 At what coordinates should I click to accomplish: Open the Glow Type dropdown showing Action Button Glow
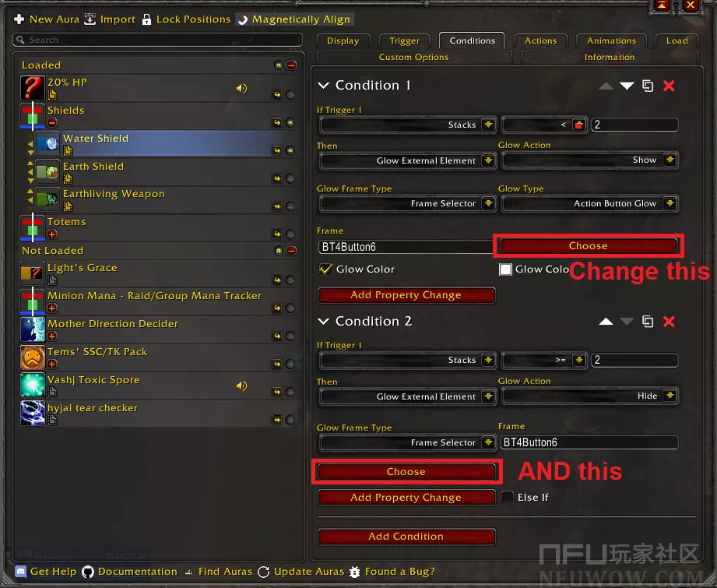coord(589,204)
